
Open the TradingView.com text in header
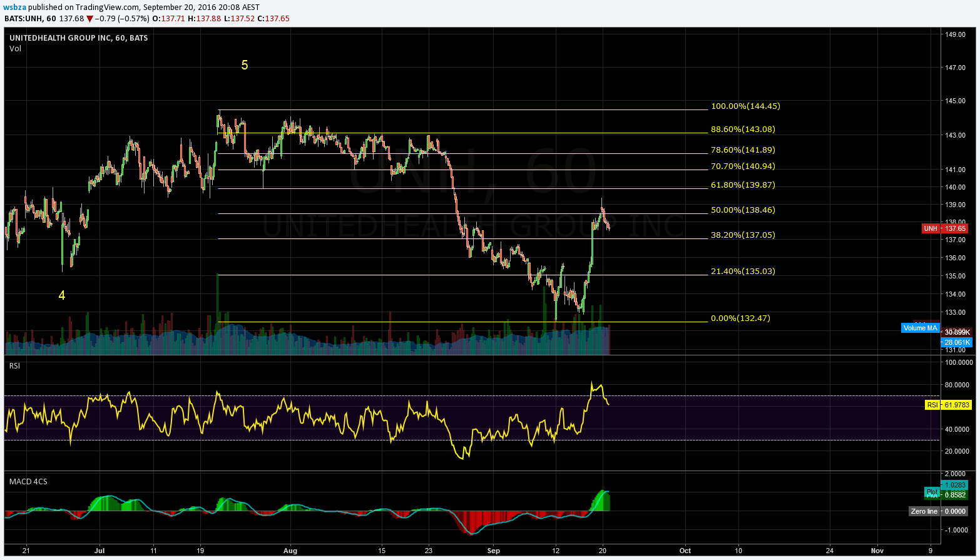[107, 8]
